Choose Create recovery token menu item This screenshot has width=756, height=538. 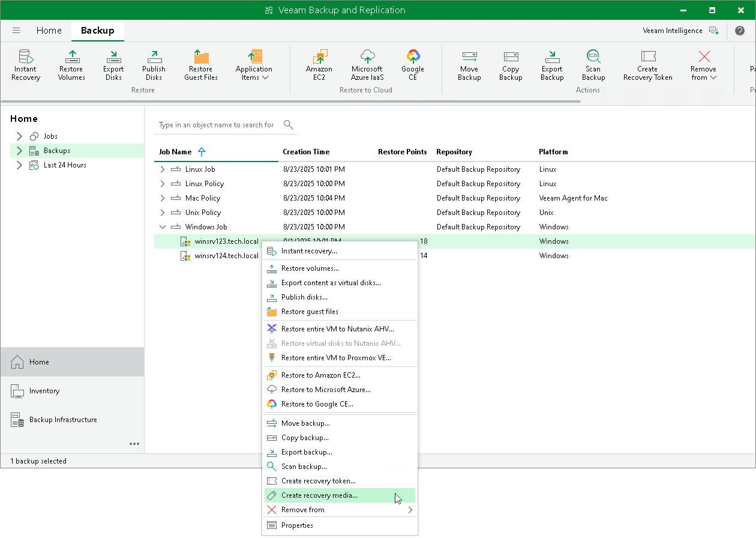tap(340, 481)
